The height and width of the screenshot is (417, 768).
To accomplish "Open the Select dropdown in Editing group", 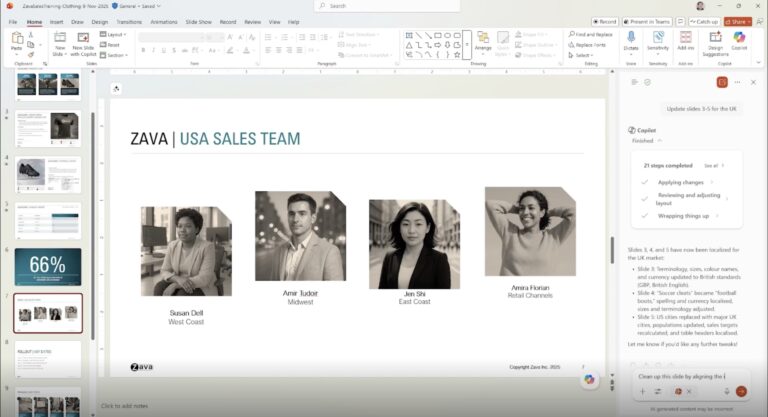I will pyautogui.click(x=582, y=55).
